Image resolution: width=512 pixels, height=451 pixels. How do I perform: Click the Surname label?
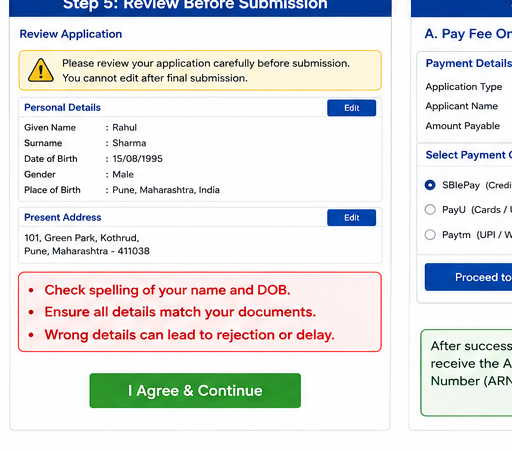click(x=43, y=143)
